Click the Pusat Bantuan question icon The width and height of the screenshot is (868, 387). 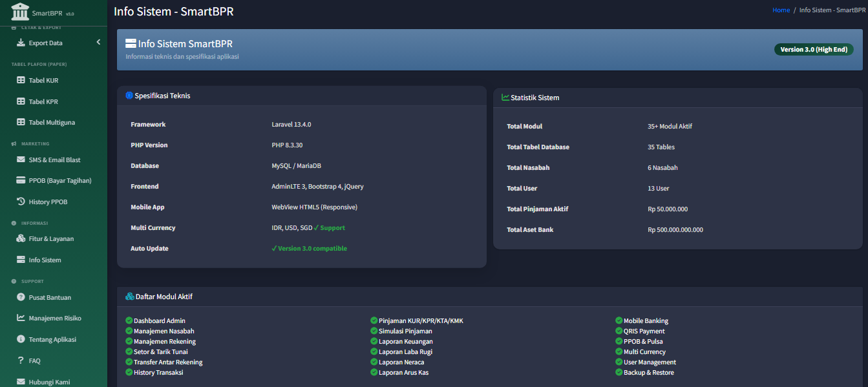(x=21, y=297)
